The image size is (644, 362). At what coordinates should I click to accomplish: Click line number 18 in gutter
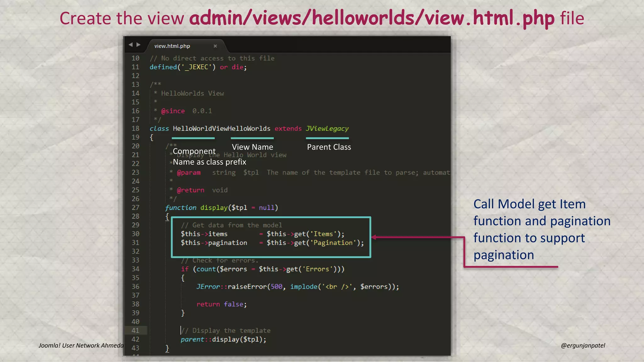[x=135, y=129]
